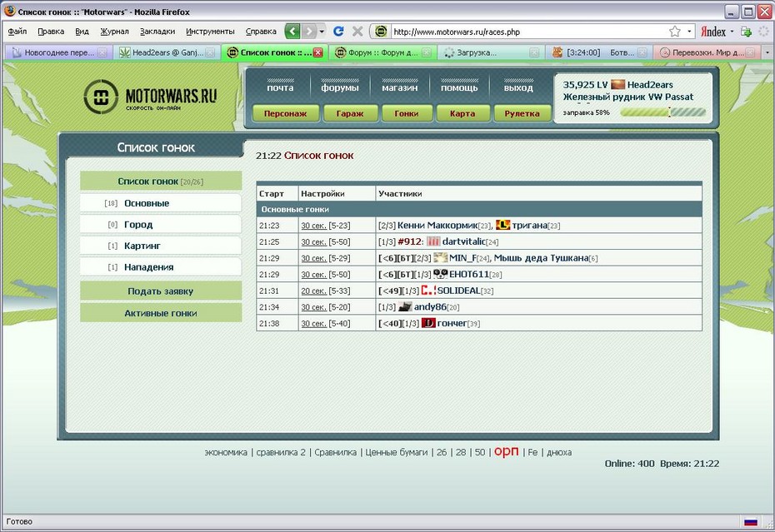Open the помощь link

click(x=459, y=87)
